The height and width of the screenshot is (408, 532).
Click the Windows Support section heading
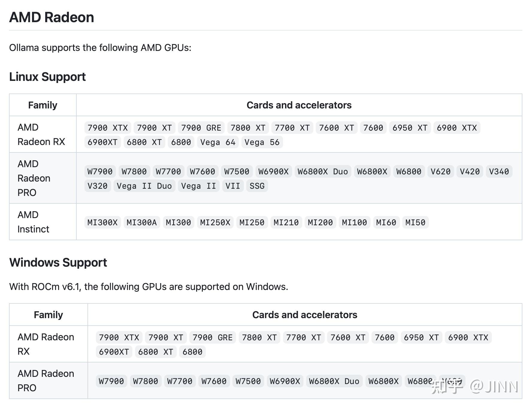[x=58, y=263]
